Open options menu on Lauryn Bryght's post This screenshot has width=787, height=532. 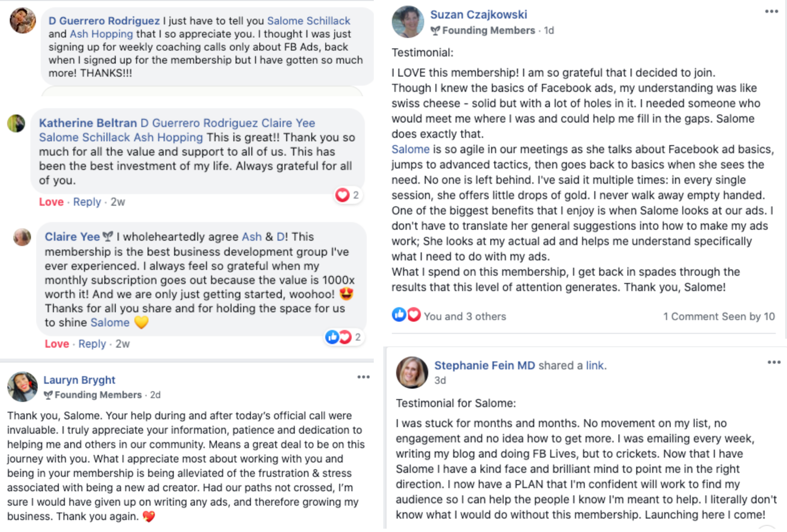tap(363, 377)
